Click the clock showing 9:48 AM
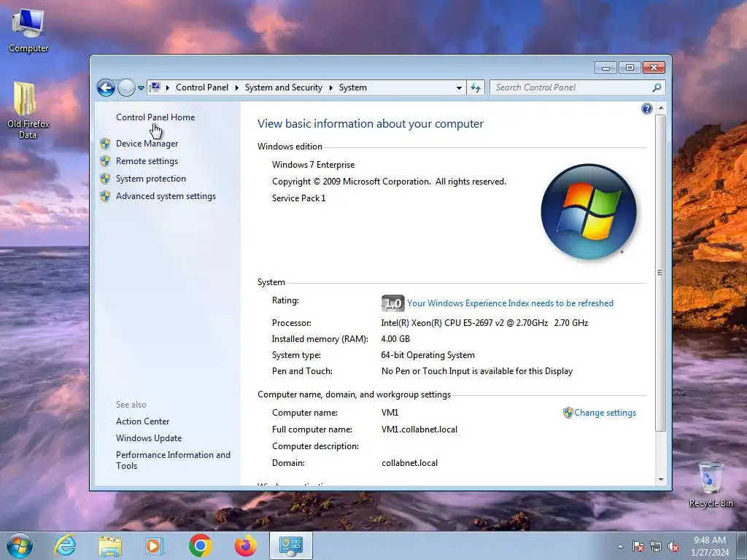 tap(710, 546)
